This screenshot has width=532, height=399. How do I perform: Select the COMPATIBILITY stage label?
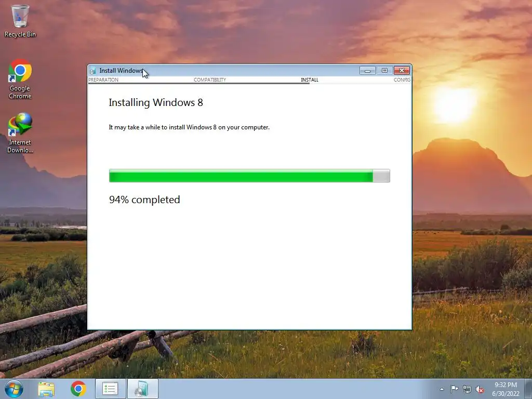pyautogui.click(x=210, y=79)
